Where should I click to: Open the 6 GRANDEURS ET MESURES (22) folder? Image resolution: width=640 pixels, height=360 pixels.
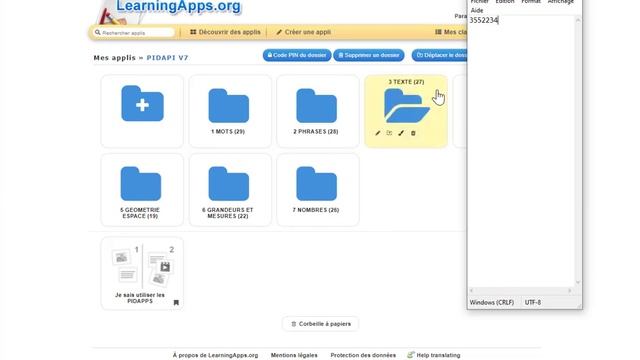point(229,184)
